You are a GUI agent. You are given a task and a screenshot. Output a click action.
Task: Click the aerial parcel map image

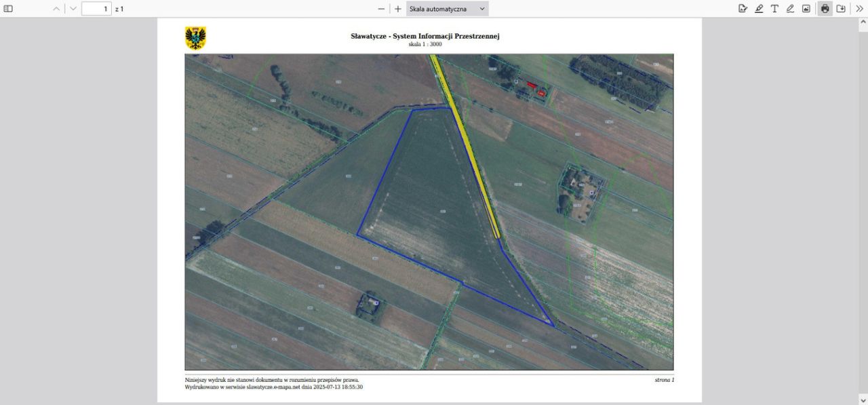pyautogui.click(x=429, y=212)
